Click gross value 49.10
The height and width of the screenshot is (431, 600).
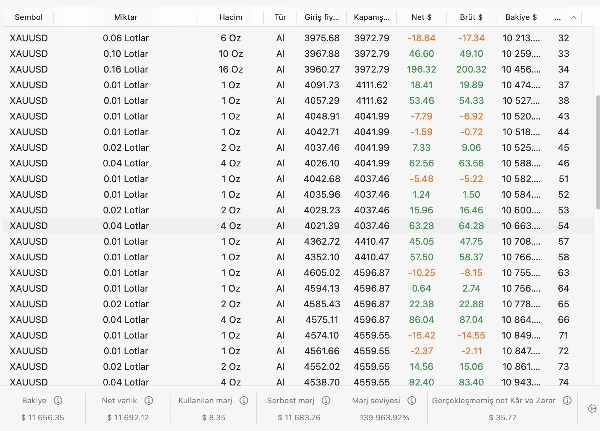point(471,54)
